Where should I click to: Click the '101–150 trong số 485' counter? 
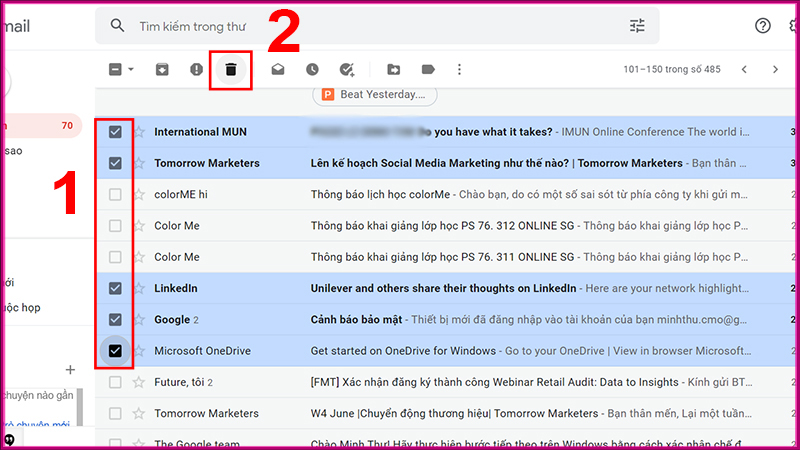(672, 69)
